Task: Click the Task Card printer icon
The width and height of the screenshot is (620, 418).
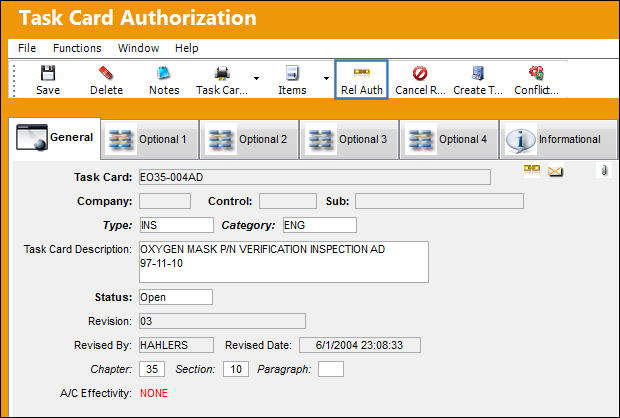Action: coord(222,73)
